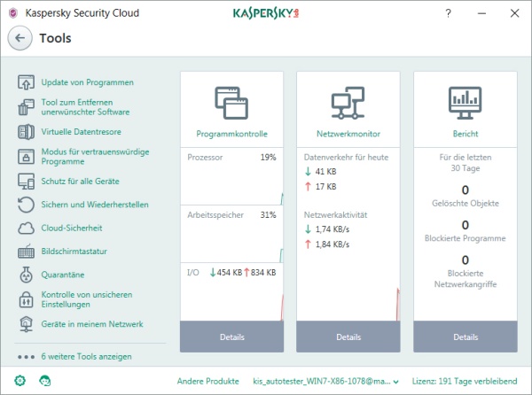
Task: Click Details under Bericht
Action: tap(465, 337)
